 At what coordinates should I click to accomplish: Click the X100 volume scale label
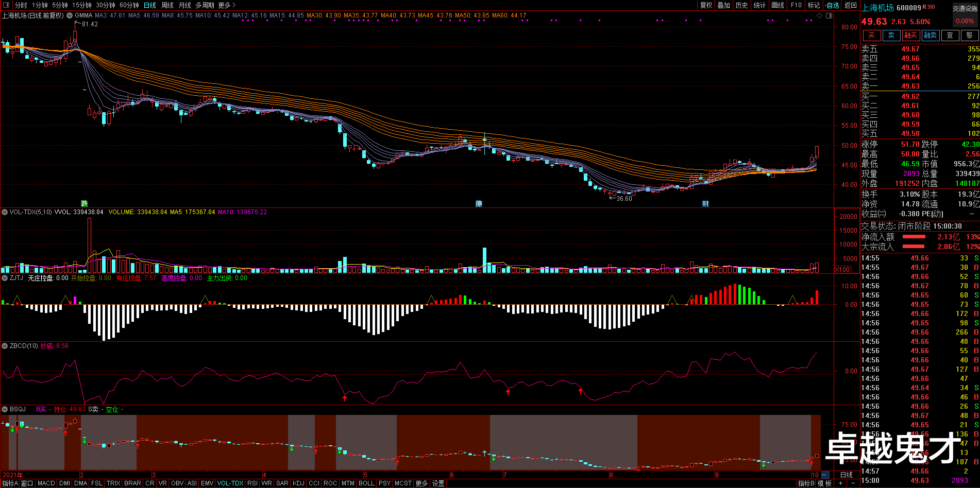[842, 270]
